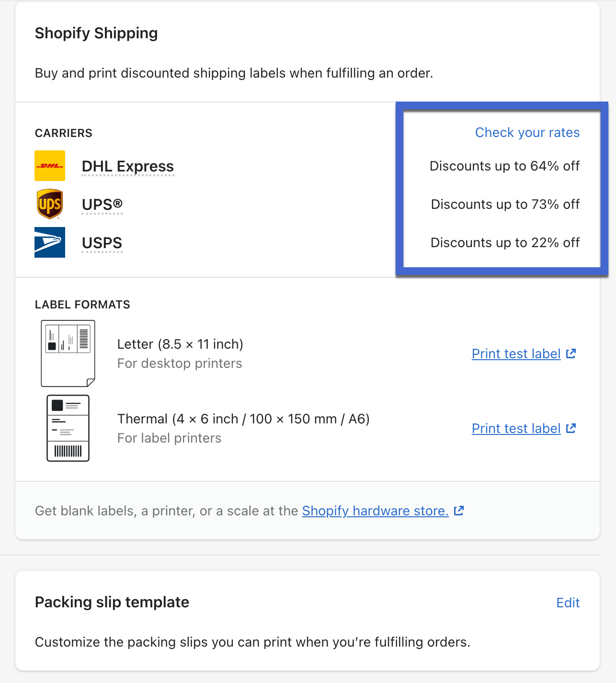616x683 pixels.
Task: Visit the Shopify hardware store
Action: click(x=376, y=511)
